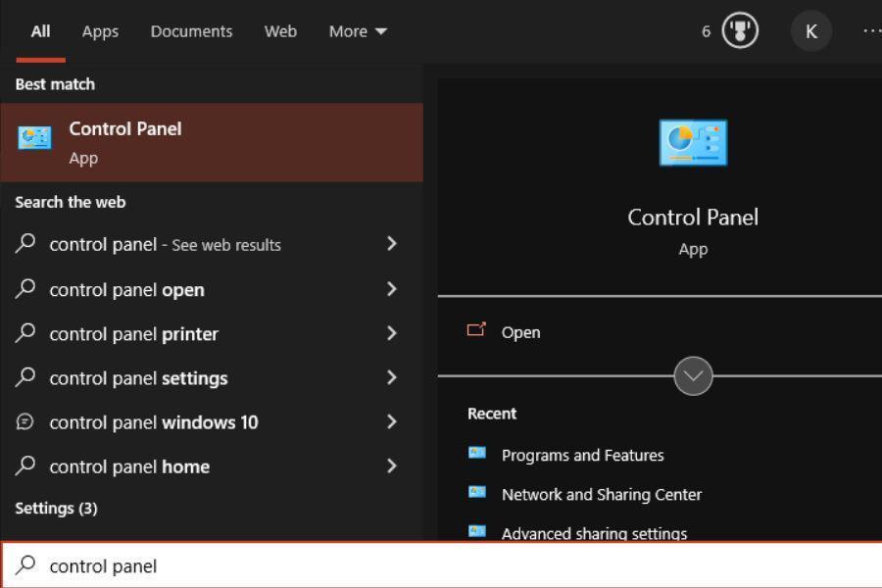Click search icon beside 'control panel printer'

point(25,333)
